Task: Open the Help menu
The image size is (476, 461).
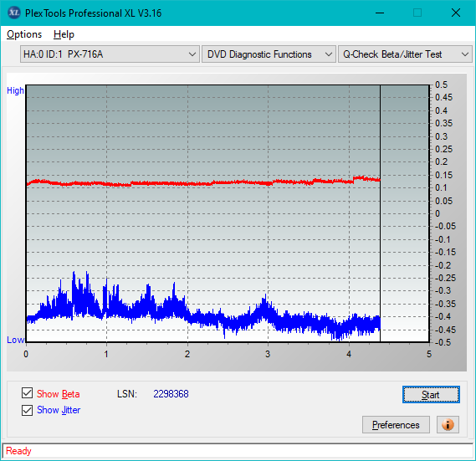Action: tap(64, 34)
